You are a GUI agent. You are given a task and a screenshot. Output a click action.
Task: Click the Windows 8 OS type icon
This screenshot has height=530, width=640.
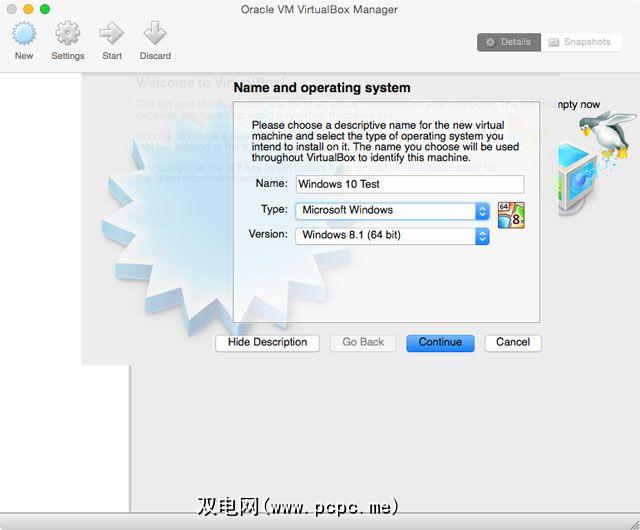511,215
